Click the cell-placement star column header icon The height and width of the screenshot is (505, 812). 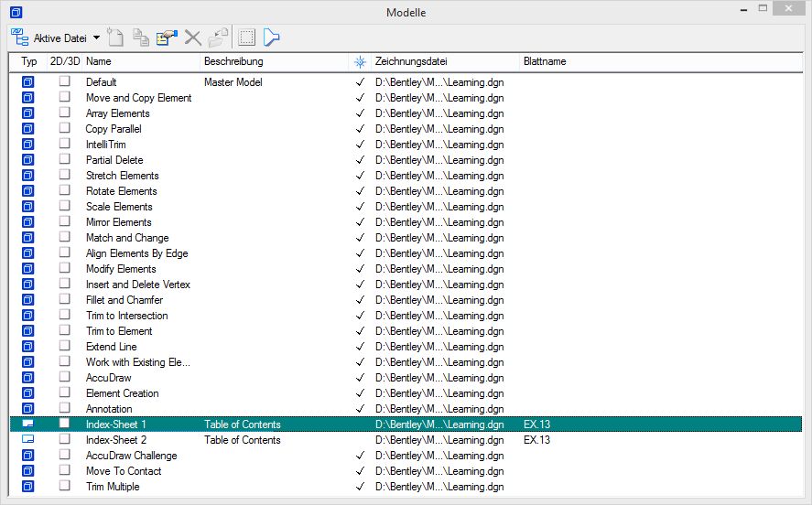point(360,62)
